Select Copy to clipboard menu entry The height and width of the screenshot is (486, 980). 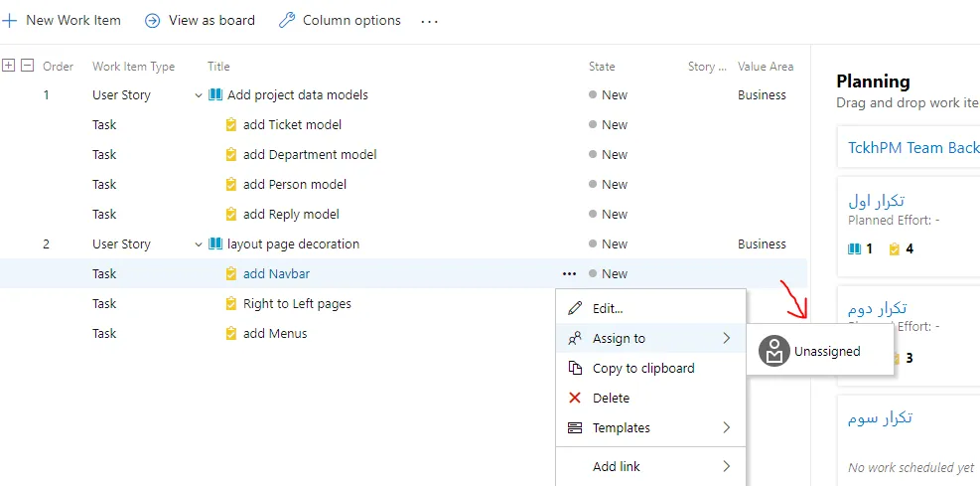[x=642, y=368]
